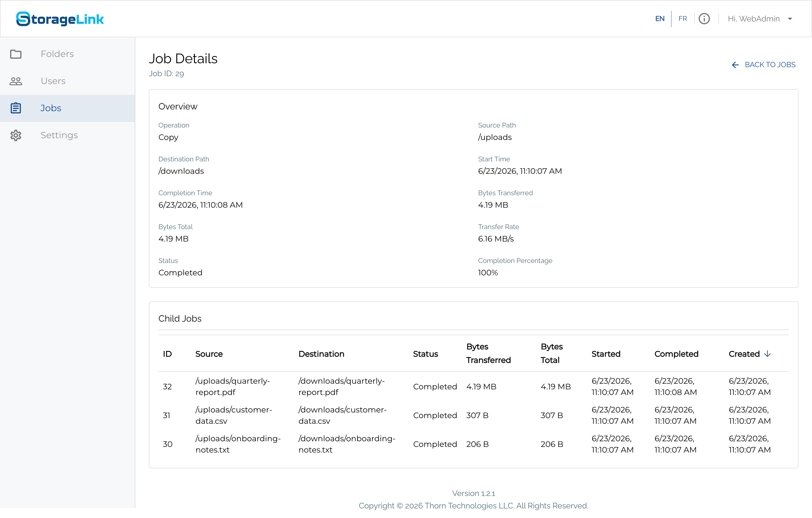
Task: Click 307 B bytes transferred value
Action: pos(477,415)
